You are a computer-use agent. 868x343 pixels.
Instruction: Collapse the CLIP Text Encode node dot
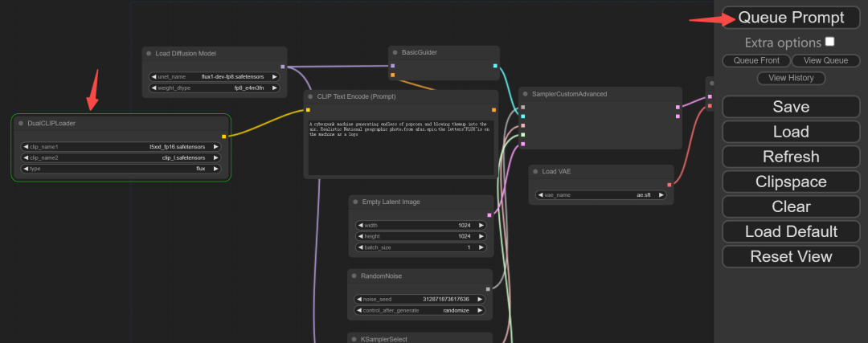tap(310, 96)
